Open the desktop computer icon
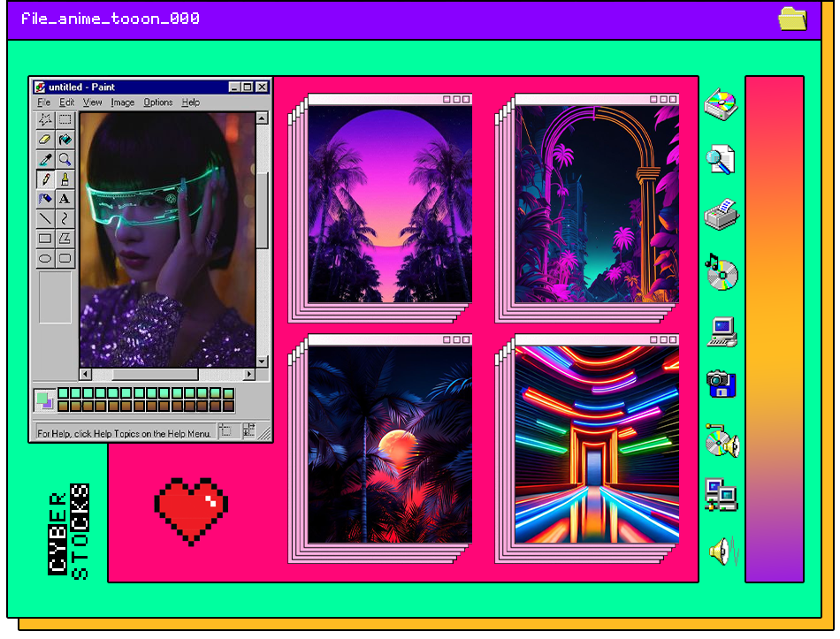This screenshot has width=840, height=639. (x=722, y=332)
